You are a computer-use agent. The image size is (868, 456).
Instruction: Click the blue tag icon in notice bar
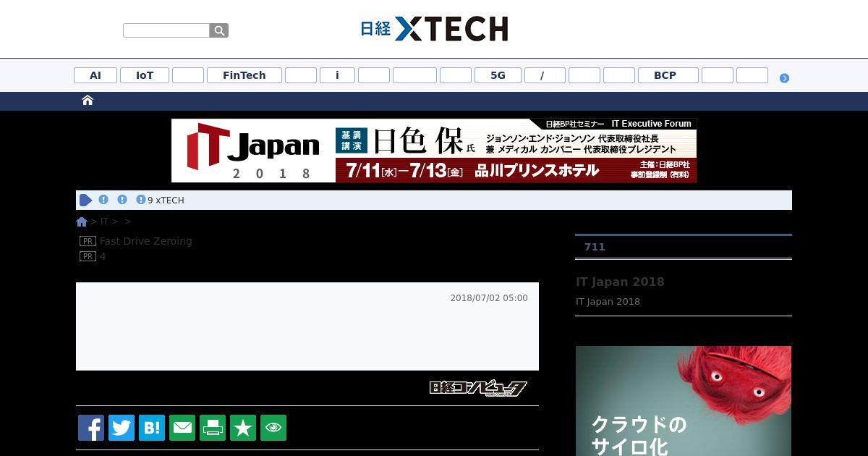tap(85, 200)
